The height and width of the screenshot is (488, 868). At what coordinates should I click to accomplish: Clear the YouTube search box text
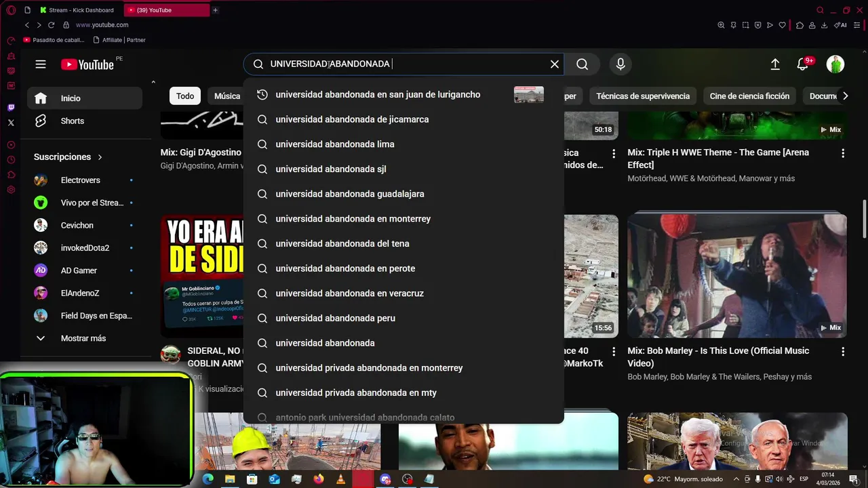555,64
